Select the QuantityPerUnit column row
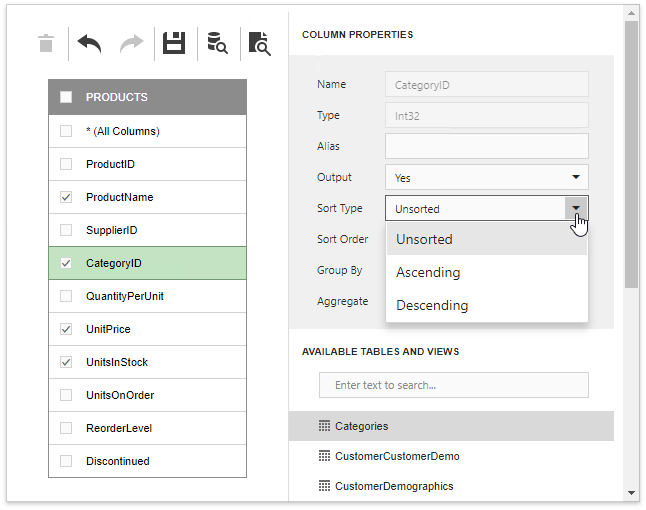Image resolution: width=646 pixels, height=510 pixels. (x=147, y=296)
